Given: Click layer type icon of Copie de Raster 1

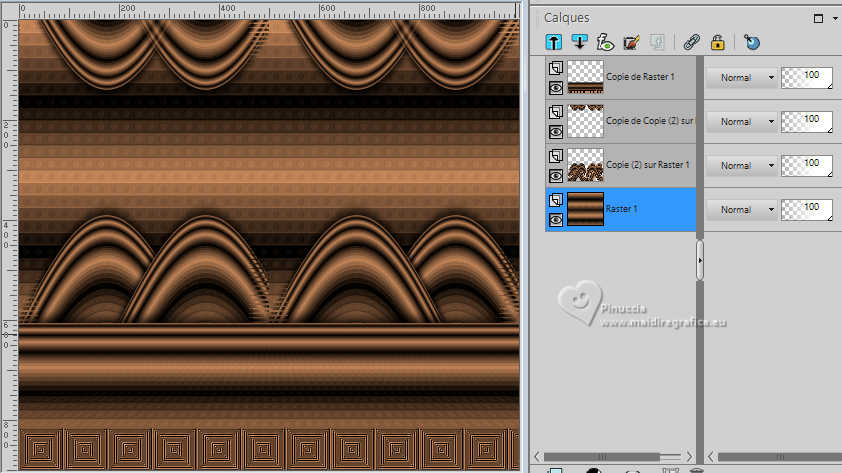Looking at the screenshot, I should tap(556, 68).
